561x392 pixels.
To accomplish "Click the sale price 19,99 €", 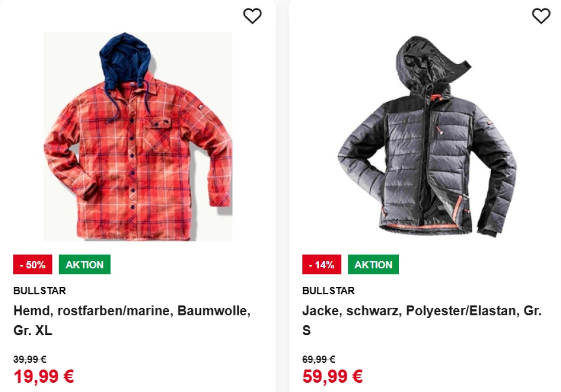I will (44, 377).
